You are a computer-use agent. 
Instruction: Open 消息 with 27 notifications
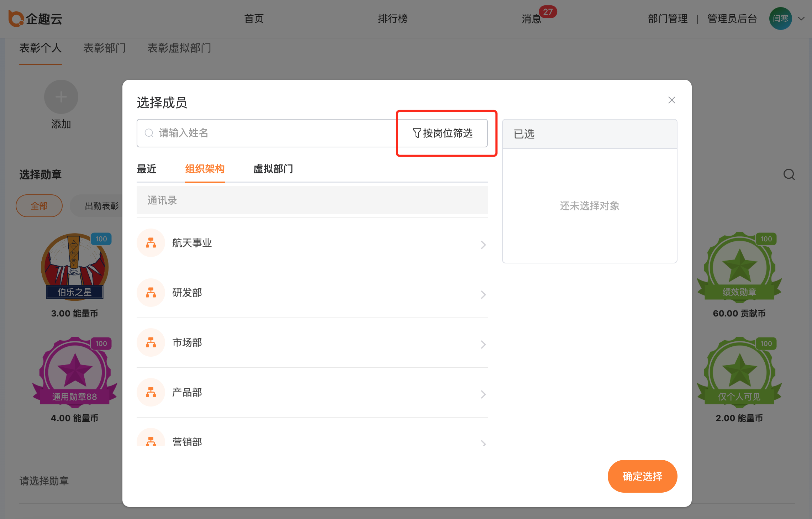coord(531,19)
